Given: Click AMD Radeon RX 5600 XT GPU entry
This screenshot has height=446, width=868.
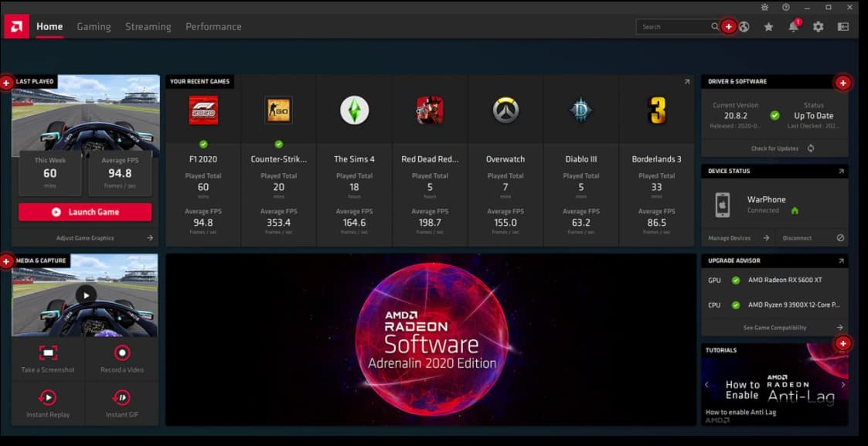Looking at the screenshot, I should (785, 280).
